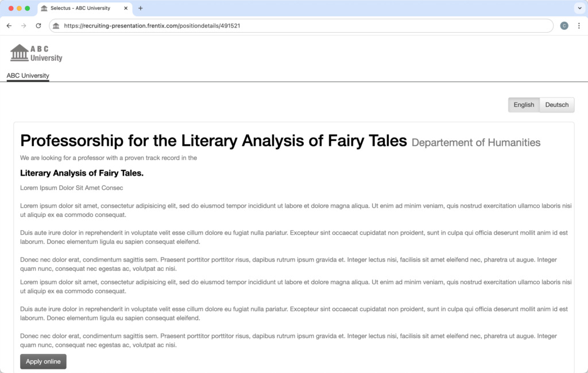Viewport: 588px width, 373px height.
Task: Click the Apply online button
Action: 43,362
